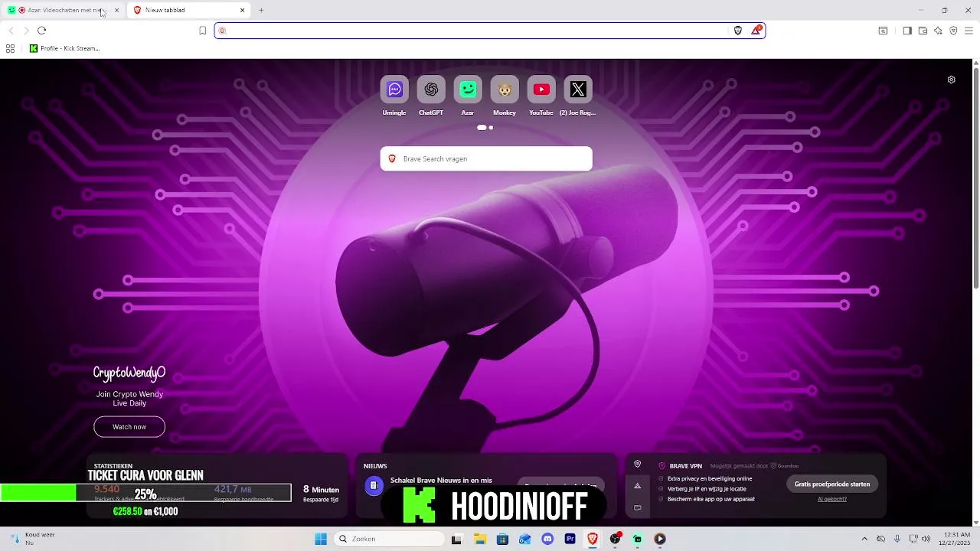Click the Al gekocht? link
Screen dimensions: 980x551
coord(832,499)
